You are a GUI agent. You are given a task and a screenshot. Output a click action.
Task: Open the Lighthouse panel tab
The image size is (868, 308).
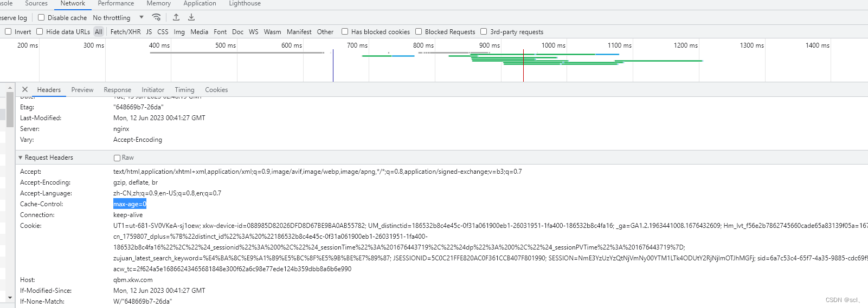(x=245, y=3)
